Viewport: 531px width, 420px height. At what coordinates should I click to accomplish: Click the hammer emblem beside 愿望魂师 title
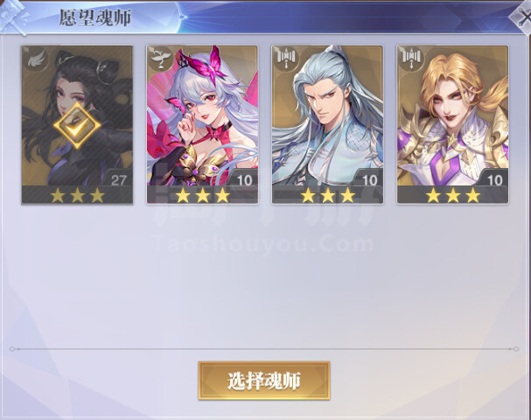15,17
